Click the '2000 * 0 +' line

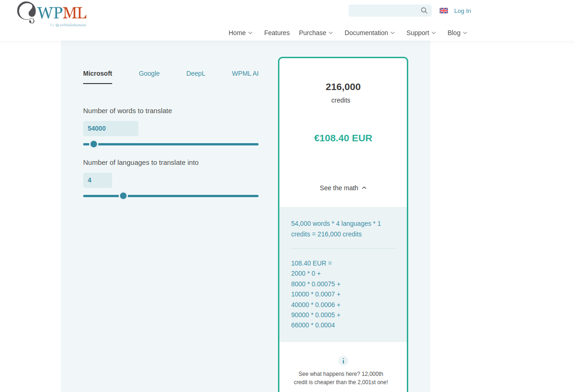(x=306, y=273)
